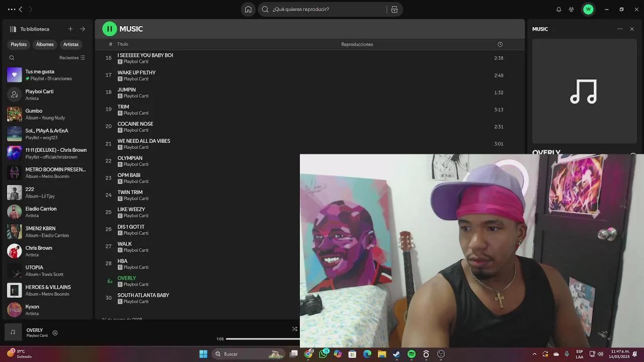Open the 222 album by Lil Tjay
The height and width of the screenshot is (362, 644).
coord(47,193)
